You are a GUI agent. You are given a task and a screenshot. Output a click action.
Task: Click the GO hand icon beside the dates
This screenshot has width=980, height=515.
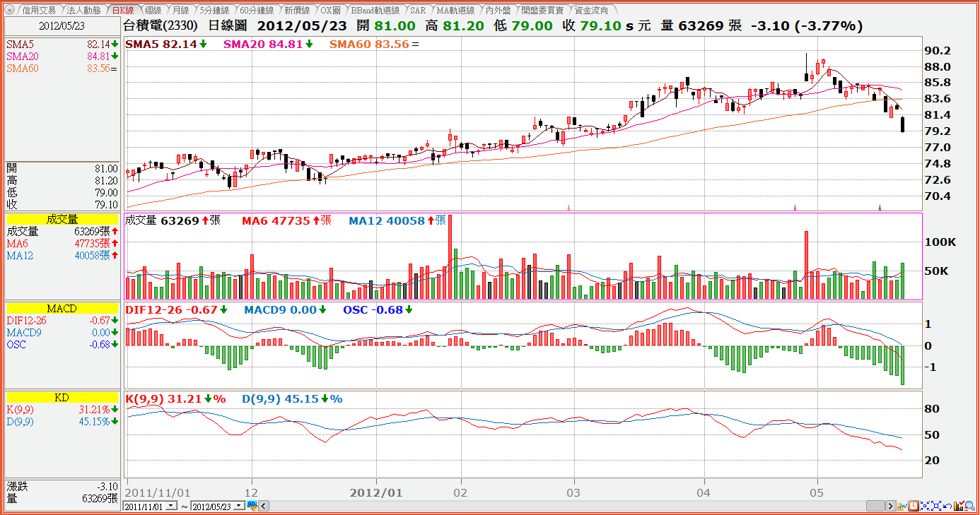[x=252, y=506]
